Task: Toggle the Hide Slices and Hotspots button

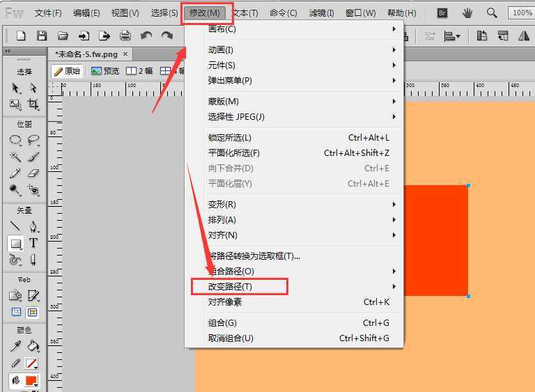Action: point(15,313)
